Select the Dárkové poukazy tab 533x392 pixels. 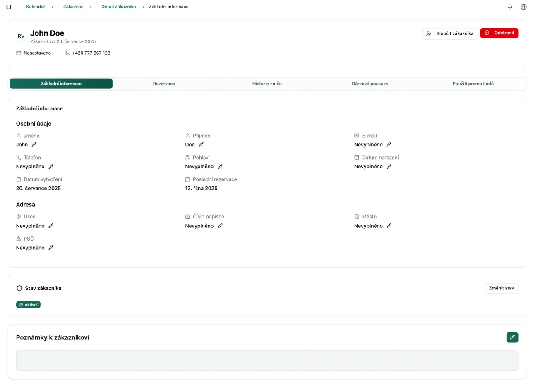coord(370,84)
